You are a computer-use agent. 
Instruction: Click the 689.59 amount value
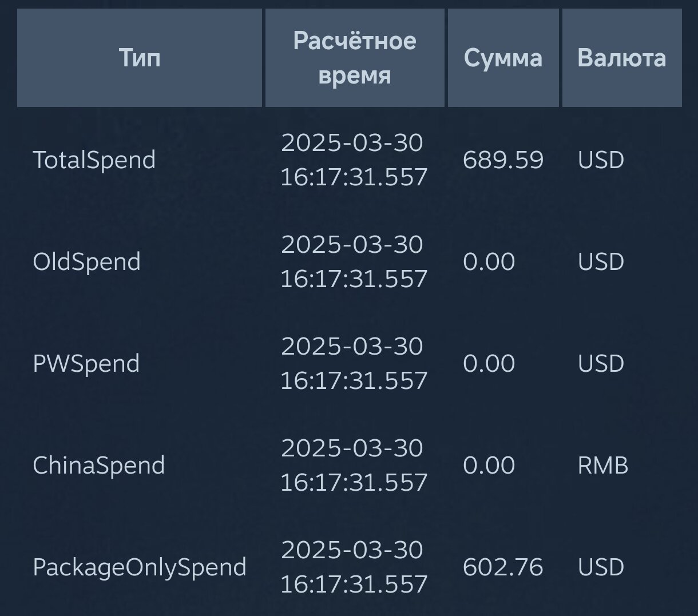[503, 160]
